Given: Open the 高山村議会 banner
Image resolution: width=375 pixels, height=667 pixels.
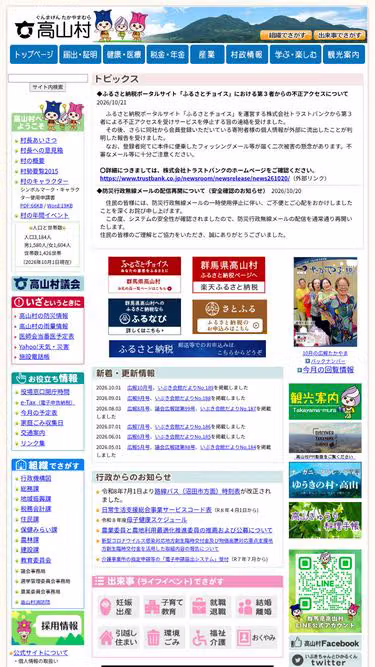Looking at the screenshot, I should (48, 284).
